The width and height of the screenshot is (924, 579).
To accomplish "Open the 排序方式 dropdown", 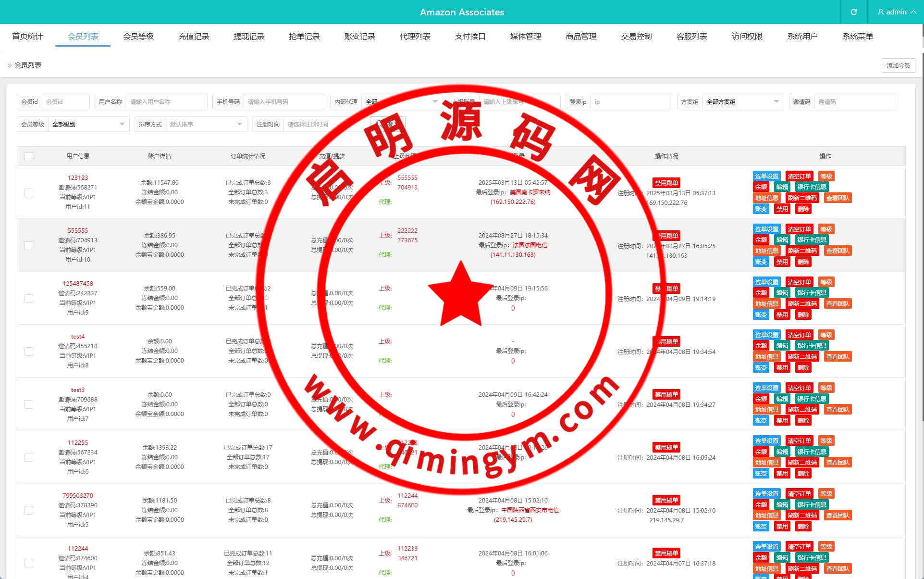I will pyautogui.click(x=206, y=124).
